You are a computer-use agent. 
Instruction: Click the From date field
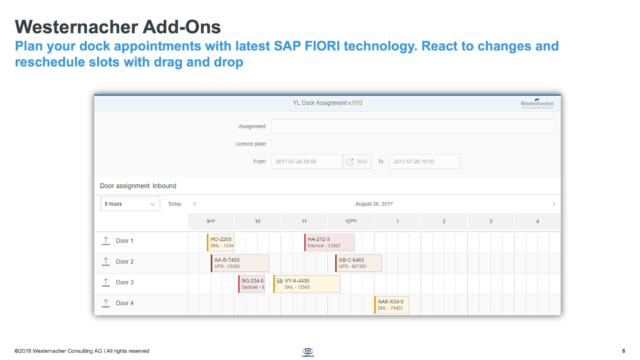tap(307, 162)
